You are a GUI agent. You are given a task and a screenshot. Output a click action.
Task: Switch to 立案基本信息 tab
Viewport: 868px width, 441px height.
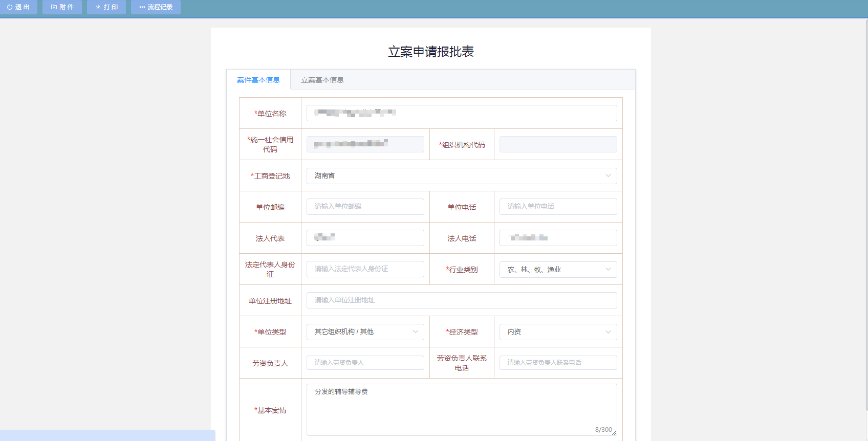coord(322,80)
